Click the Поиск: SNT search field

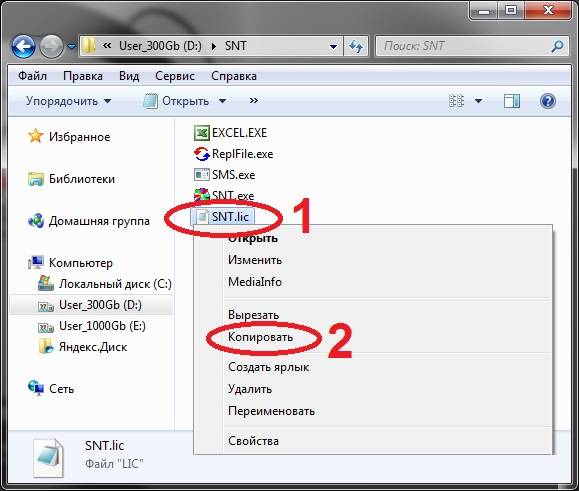(x=465, y=46)
